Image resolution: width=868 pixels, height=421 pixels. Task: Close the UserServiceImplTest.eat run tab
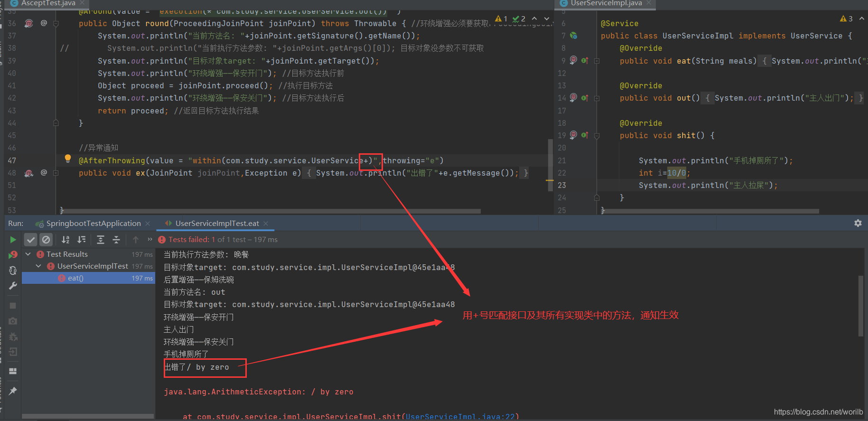coord(266,224)
